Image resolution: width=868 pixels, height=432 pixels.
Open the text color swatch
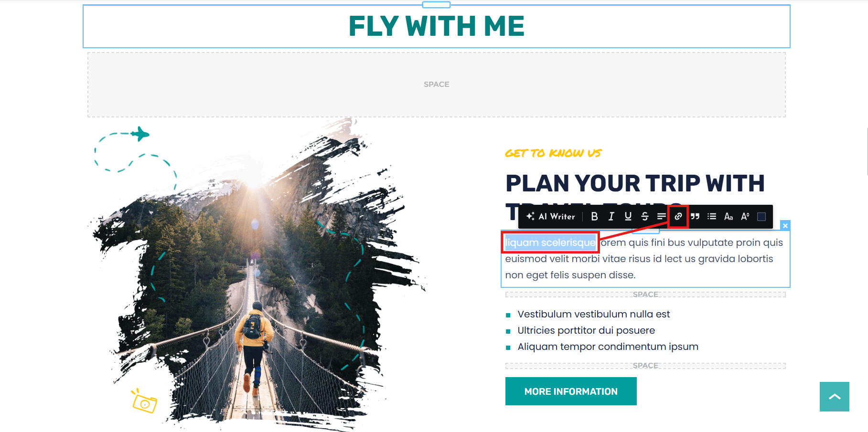pos(761,217)
